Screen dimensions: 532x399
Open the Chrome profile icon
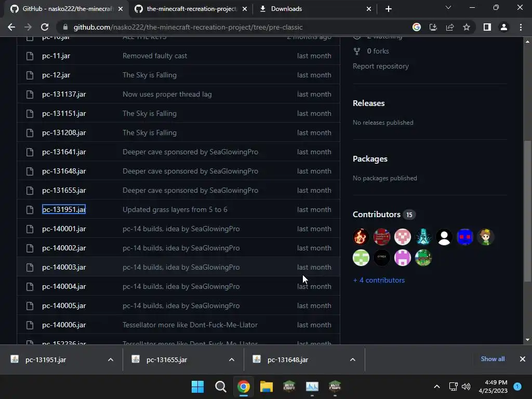504,27
